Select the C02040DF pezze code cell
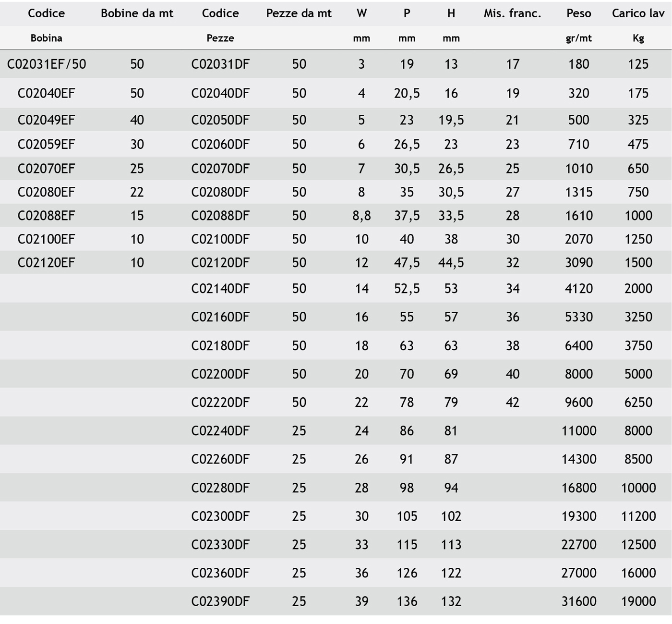 click(x=220, y=93)
